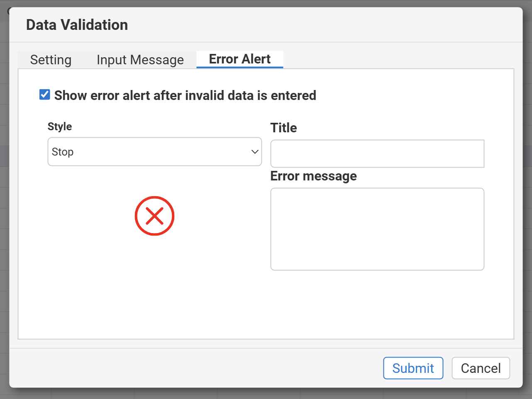Select the Error Alert tab

coord(239,59)
